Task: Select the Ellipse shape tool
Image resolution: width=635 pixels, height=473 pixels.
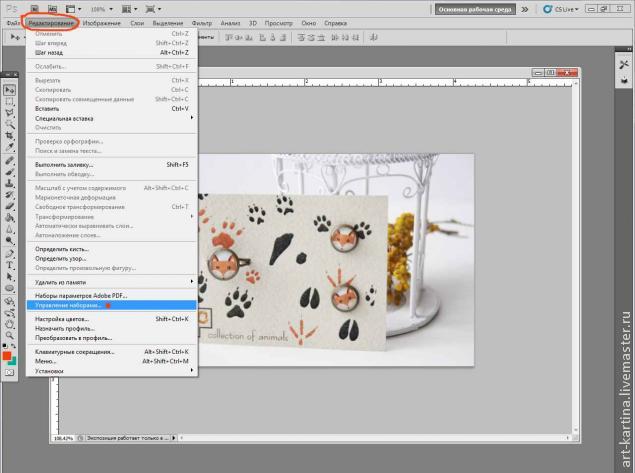Action: point(9,288)
